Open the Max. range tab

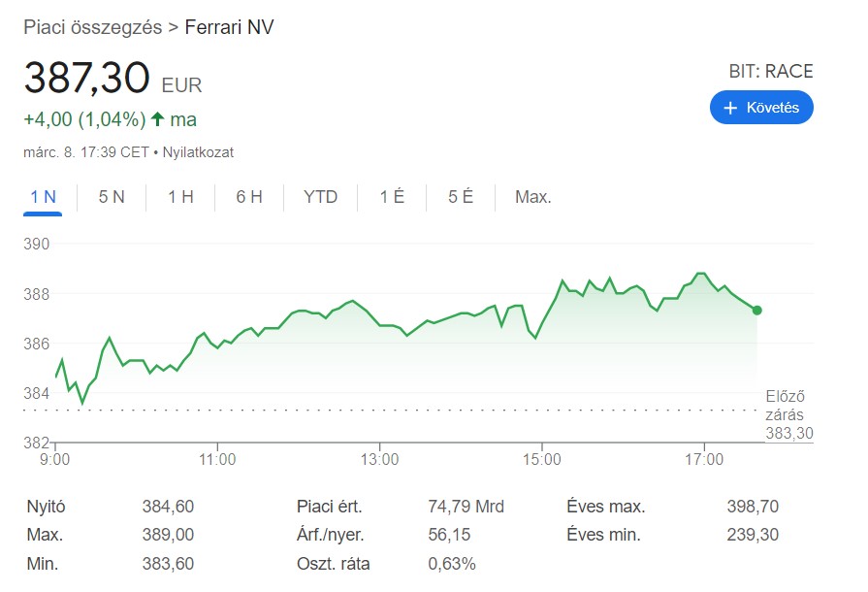(x=533, y=197)
